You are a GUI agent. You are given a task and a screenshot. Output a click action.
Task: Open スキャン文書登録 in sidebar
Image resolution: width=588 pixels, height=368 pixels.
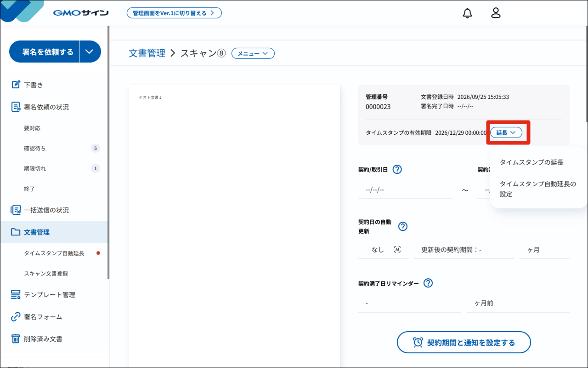click(46, 273)
